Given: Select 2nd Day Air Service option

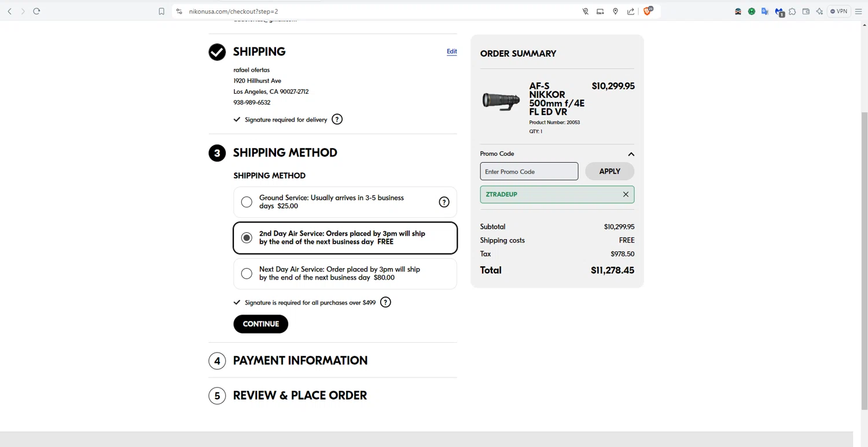Looking at the screenshot, I should (x=247, y=238).
